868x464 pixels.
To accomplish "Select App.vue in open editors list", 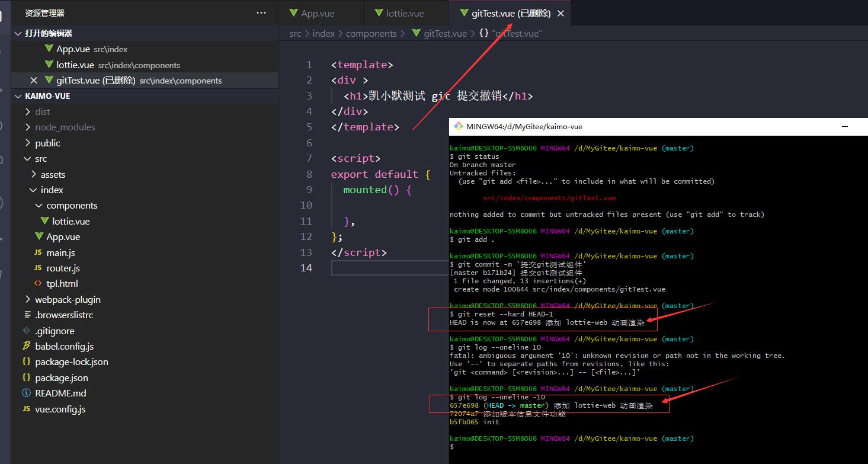I will pyautogui.click(x=145, y=49).
